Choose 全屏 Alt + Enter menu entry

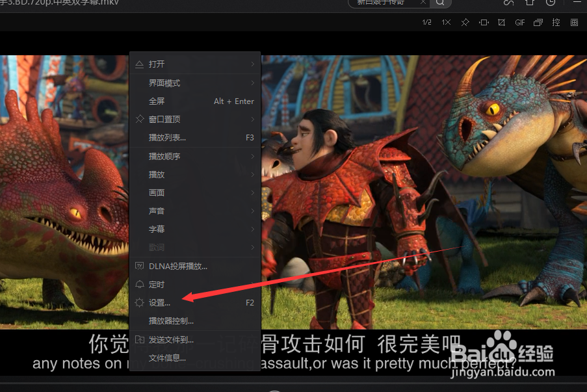(x=195, y=101)
